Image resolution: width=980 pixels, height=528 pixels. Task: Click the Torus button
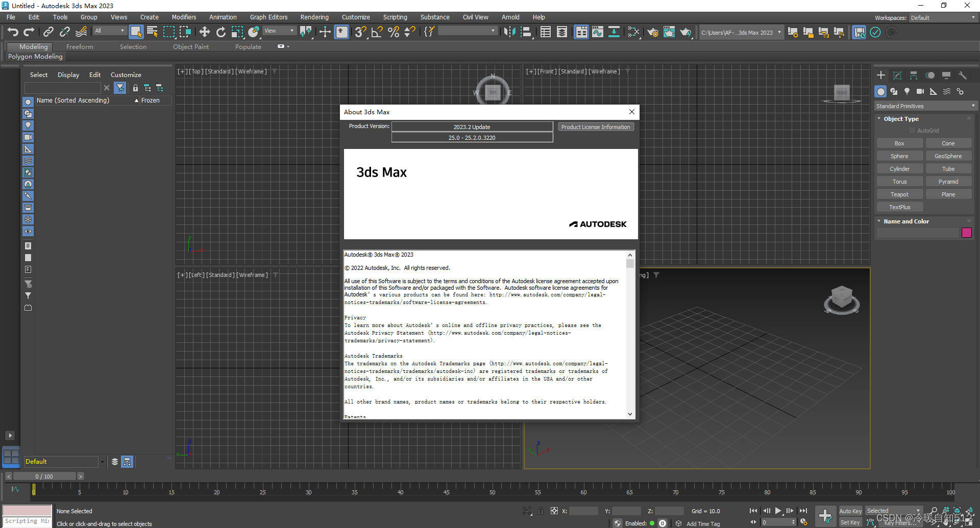point(899,182)
